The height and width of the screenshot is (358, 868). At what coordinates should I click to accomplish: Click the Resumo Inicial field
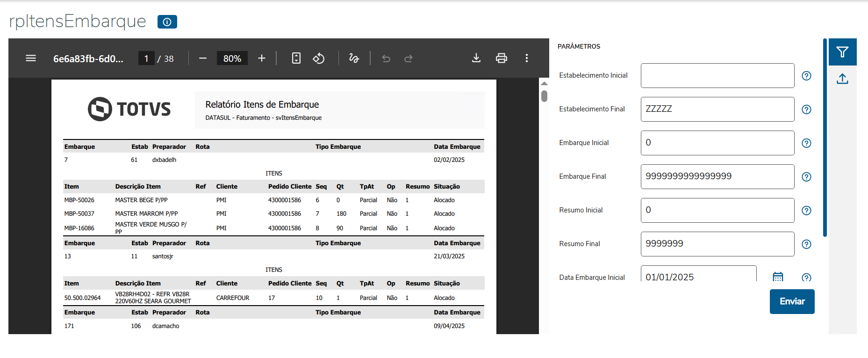pos(717,211)
